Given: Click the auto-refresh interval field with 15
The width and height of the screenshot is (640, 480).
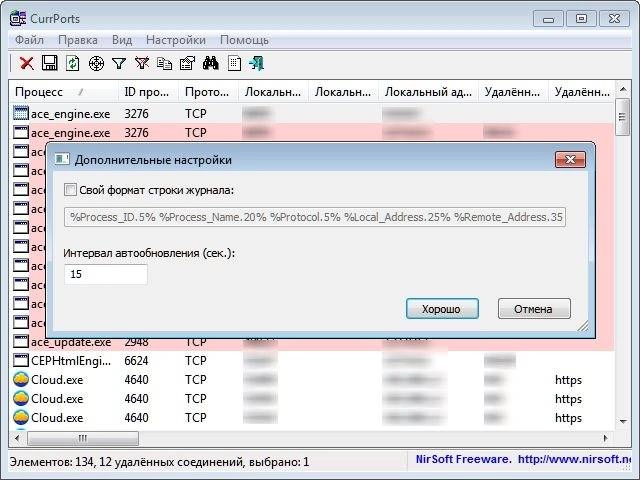Looking at the screenshot, I should pyautogui.click(x=106, y=274).
